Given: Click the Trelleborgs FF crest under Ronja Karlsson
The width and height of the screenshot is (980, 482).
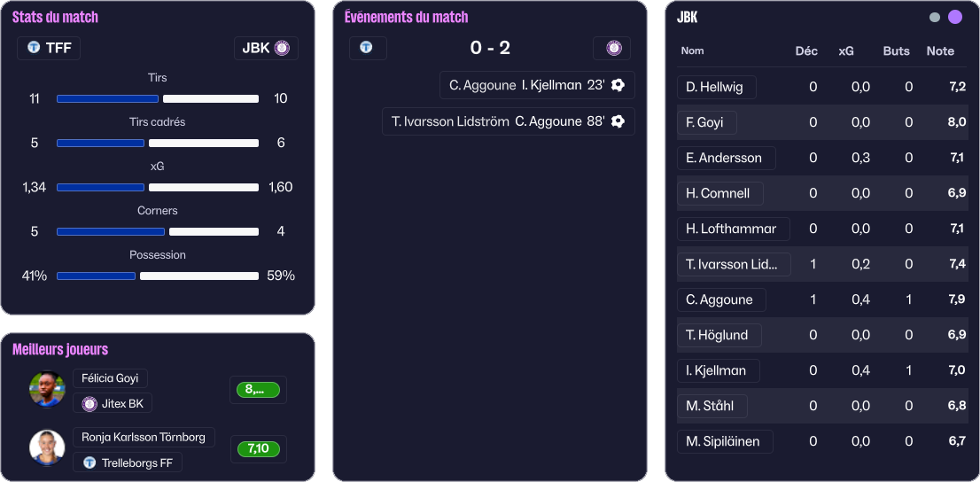Looking at the screenshot, I should point(89,463).
